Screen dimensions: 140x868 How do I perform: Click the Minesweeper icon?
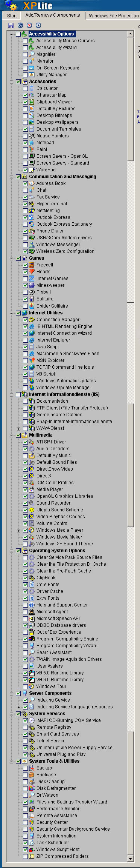(32, 285)
